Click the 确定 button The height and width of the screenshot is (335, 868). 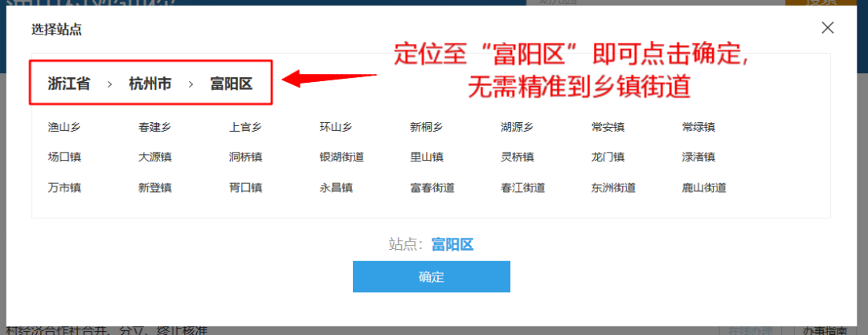pos(432,277)
